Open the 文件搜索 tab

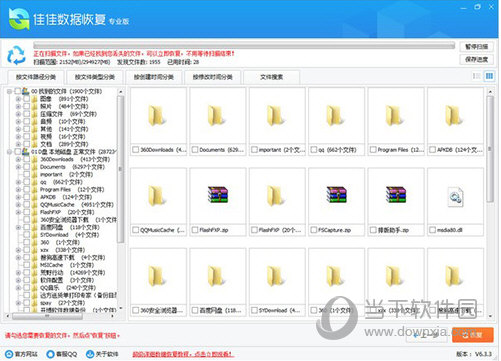point(272,77)
